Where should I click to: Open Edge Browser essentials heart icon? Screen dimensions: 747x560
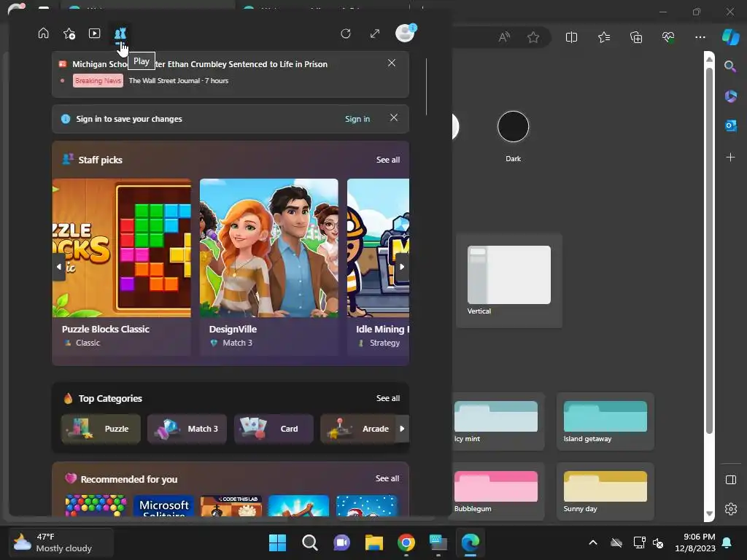click(668, 37)
